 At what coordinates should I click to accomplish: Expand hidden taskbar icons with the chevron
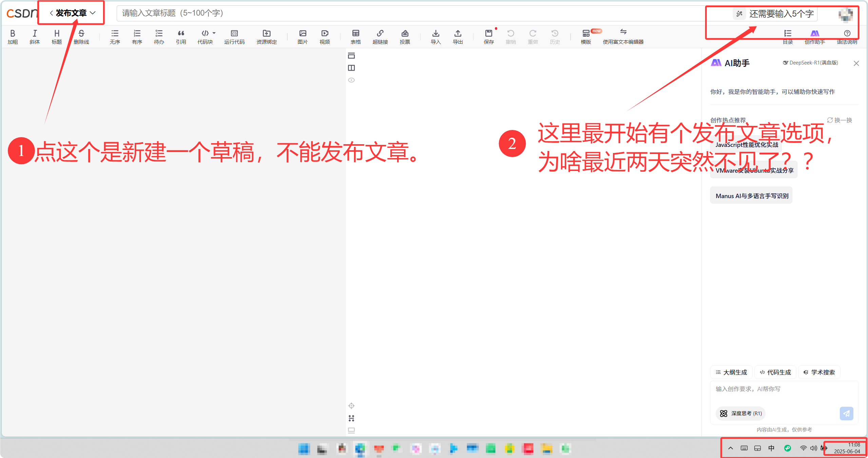coord(730,448)
